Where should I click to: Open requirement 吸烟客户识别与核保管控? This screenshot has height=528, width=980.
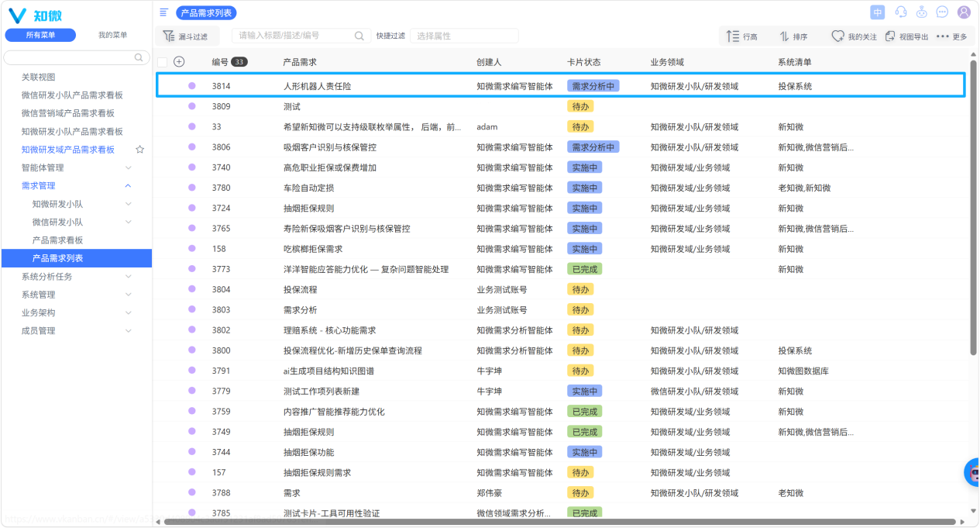pos(330,147)
